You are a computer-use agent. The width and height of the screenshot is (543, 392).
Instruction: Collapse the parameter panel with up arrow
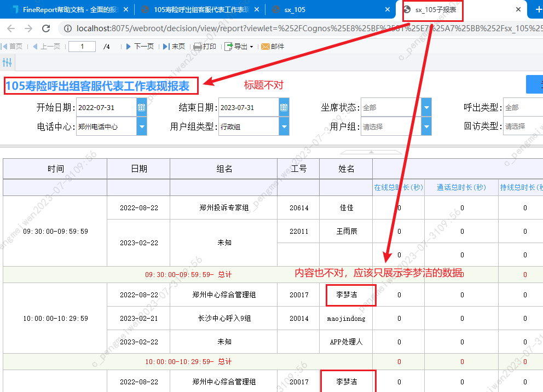coord(371,152)
